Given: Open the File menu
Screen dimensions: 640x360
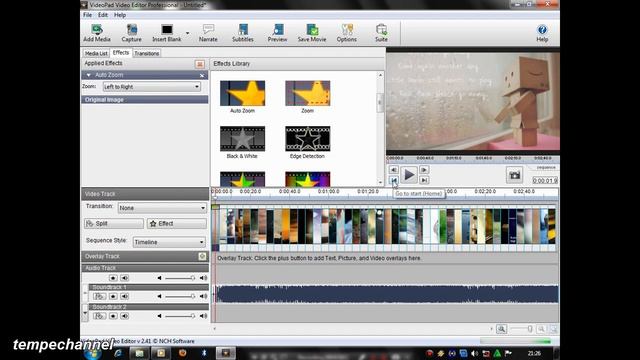Looking at the screenshot, I should [x=87, y=15].
